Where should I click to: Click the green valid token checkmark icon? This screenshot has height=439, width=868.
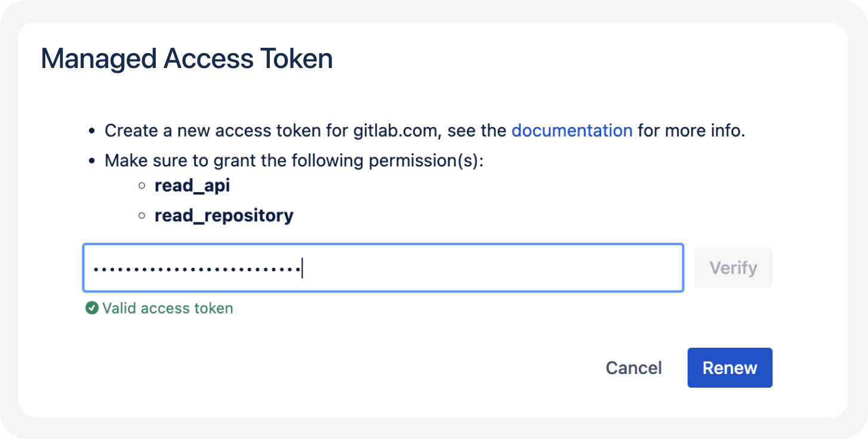[x=91, y=308]
